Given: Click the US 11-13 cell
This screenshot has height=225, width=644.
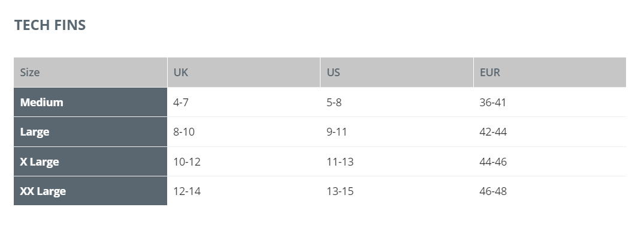Looking at the screenshot, I should [397, 161].
